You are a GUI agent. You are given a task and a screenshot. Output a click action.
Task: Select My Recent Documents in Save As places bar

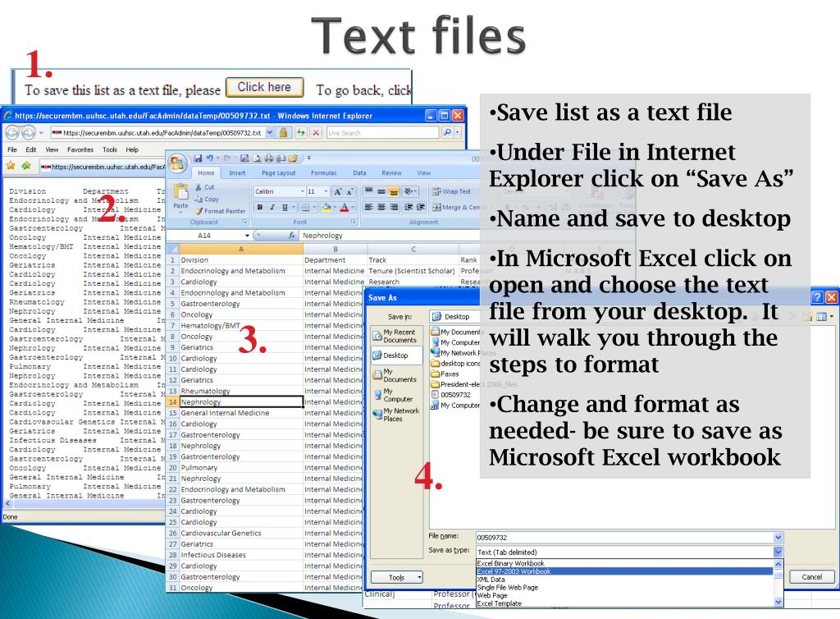coord(396,336)
